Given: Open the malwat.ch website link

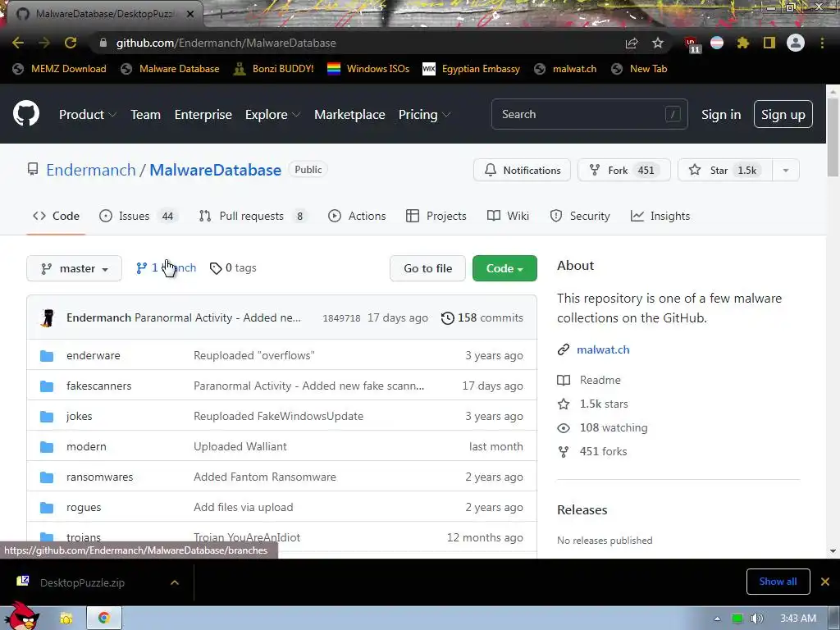Looking at the screenshot, I should point(603,349).
